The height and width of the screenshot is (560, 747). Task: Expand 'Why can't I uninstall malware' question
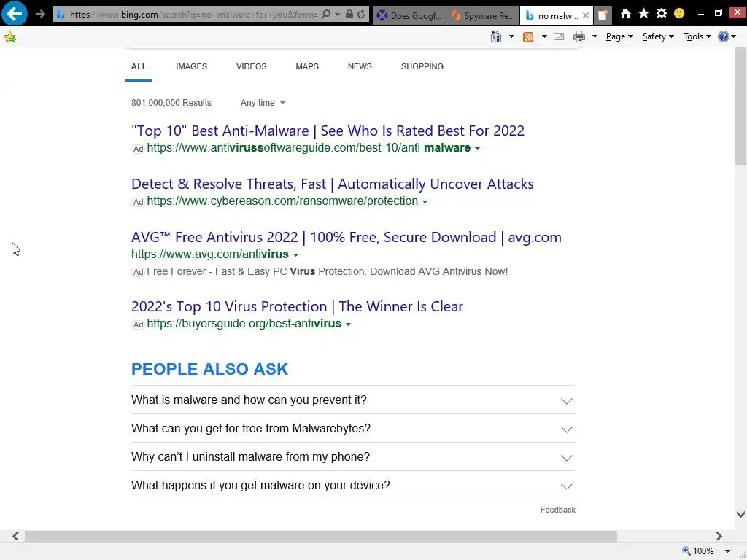pyautogui.click(x=352, y=457)
